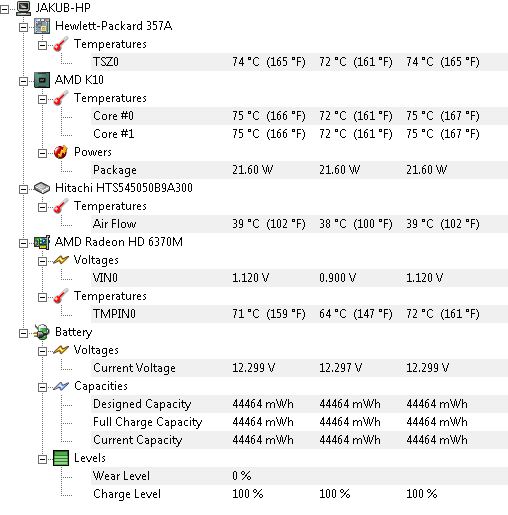
Task: Collapse the JAKUB-HP root node
Action: tap(5, 10)
